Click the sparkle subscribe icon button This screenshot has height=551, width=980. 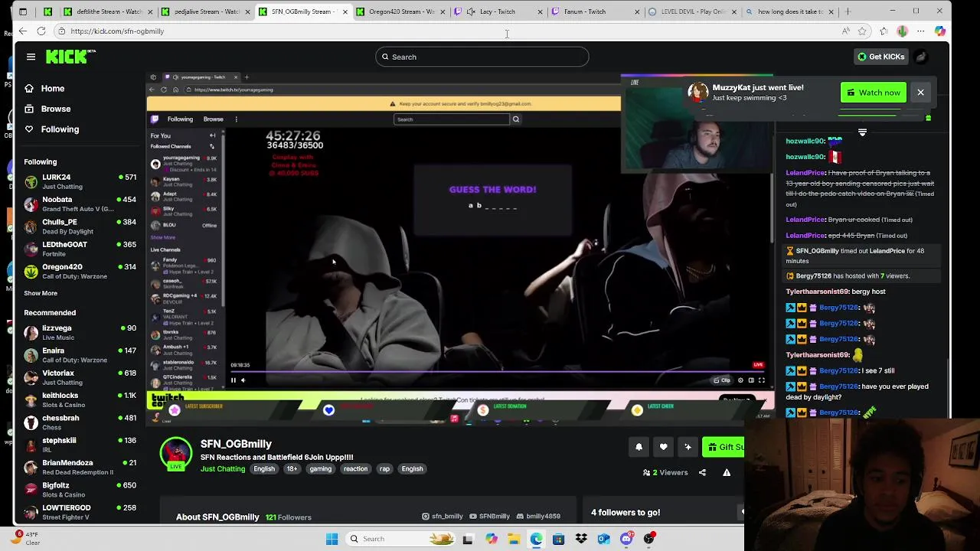point(688,447)
